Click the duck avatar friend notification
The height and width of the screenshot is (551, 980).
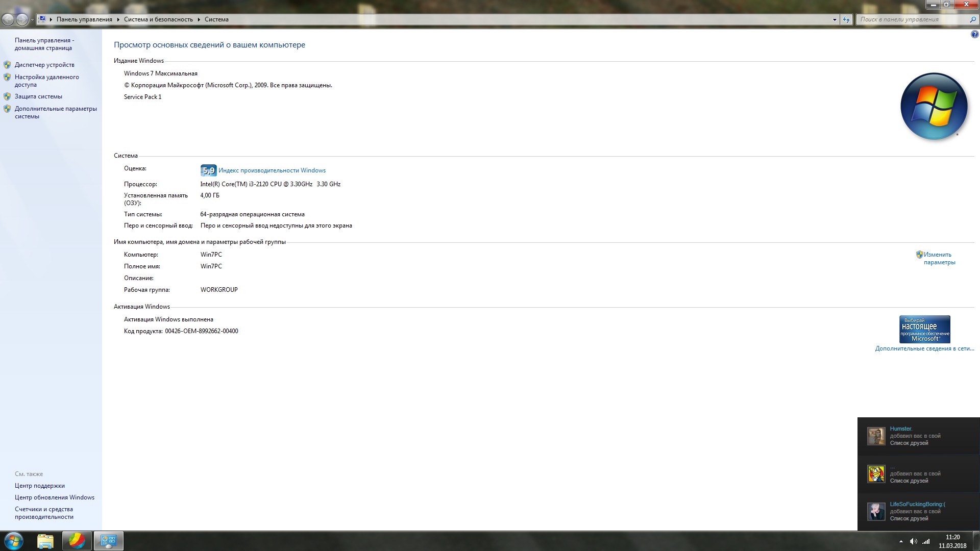pos(919,474)
